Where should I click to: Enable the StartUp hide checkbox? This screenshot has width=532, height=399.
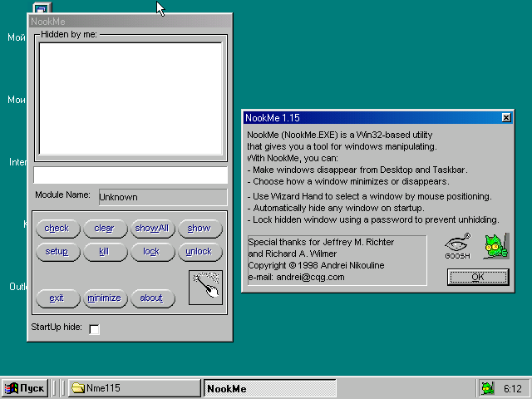94,329
